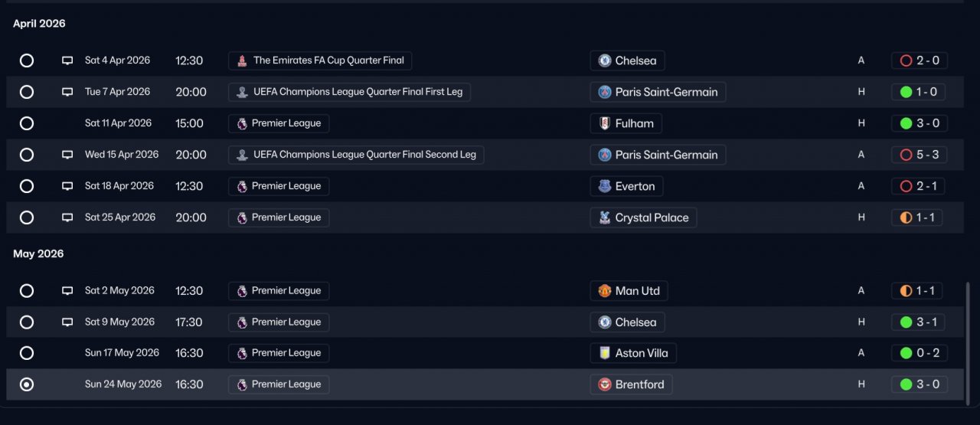Click the Aston Villa club badge
The height and width of the screenshot is (425, 980).
coord(605,353)
